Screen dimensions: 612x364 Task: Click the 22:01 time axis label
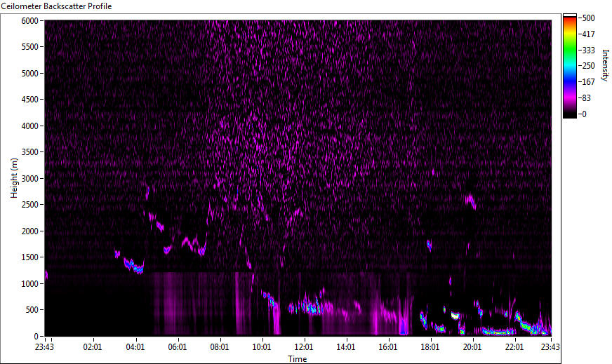pos(514,347)
